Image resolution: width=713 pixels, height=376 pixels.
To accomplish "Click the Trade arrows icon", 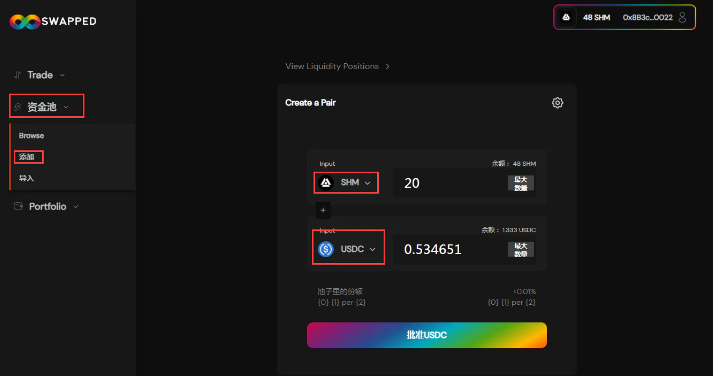I will click(17, 75).
